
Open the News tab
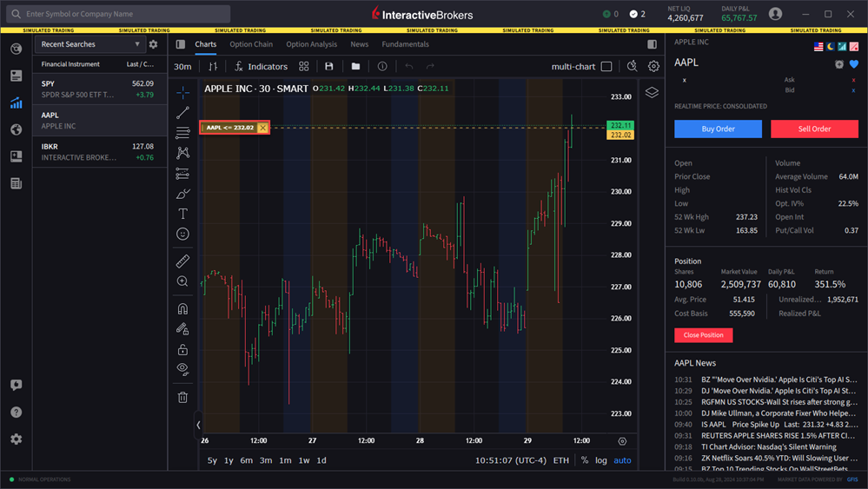point(359,44)
